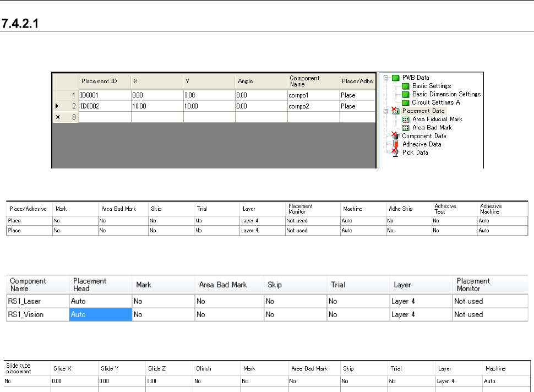Screen dimensions: 534x392
Task: Collapse the Placement Data tree node
Action: click(x=385, y=111)
